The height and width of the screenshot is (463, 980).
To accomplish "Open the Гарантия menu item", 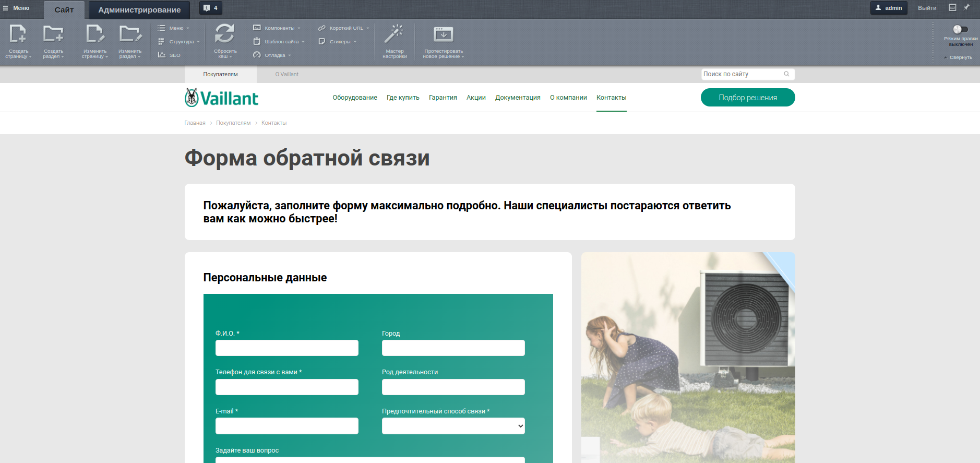I will (443, 98).
